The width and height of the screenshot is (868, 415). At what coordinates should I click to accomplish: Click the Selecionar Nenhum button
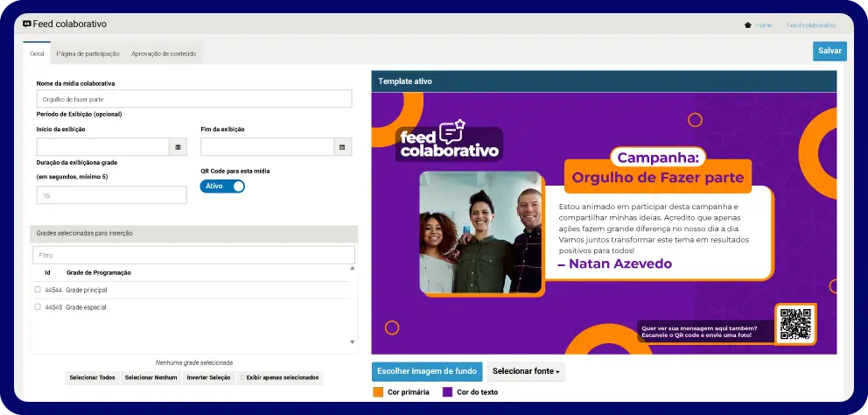pyautogui.click(x=151, y=378)
